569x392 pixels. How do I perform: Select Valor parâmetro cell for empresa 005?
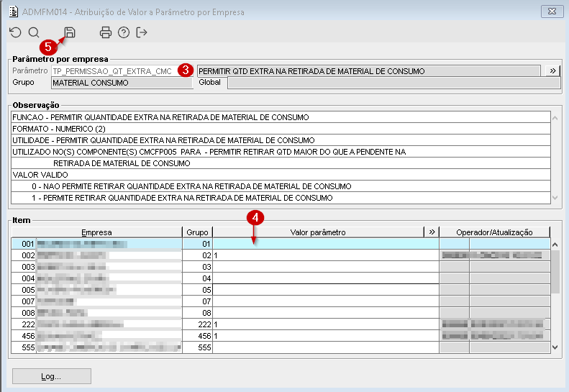[x=326, y=290]
